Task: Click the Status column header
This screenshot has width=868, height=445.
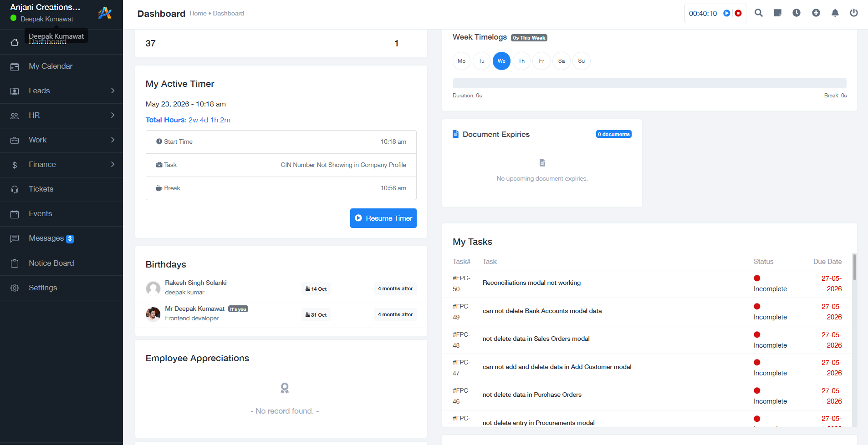Action: [763, 261]
